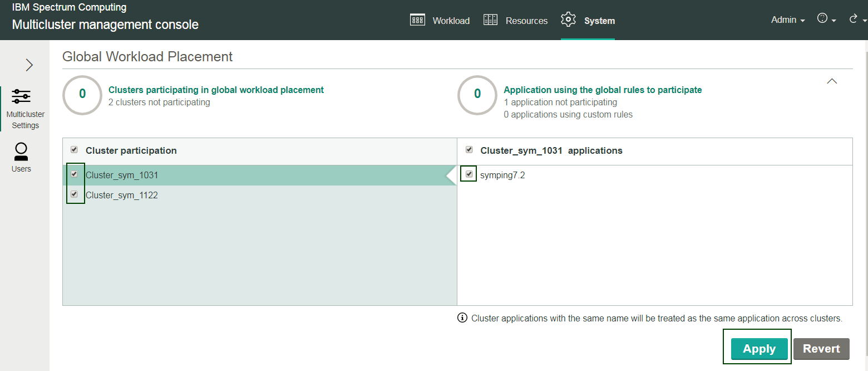Open the Users person icon
Viewport: 868px width, 371px height.
[21, 152]
